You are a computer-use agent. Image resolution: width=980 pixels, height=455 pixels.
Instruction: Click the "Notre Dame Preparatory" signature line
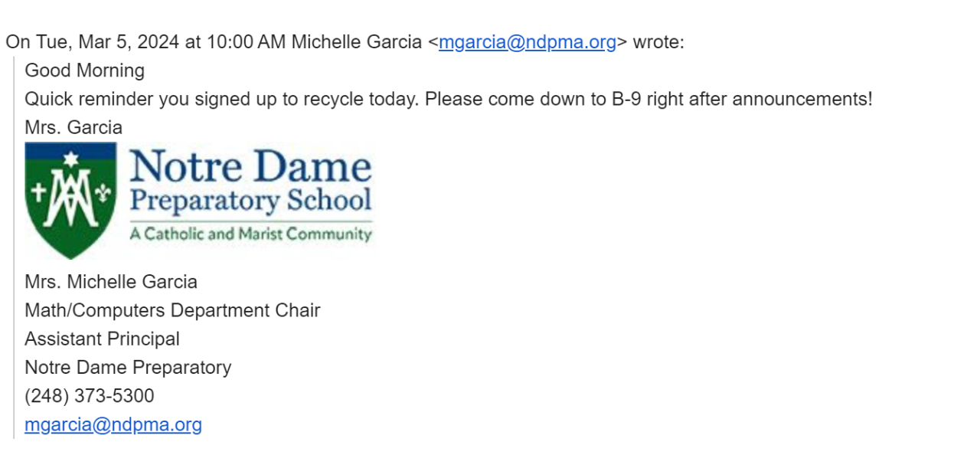point(128,367)
